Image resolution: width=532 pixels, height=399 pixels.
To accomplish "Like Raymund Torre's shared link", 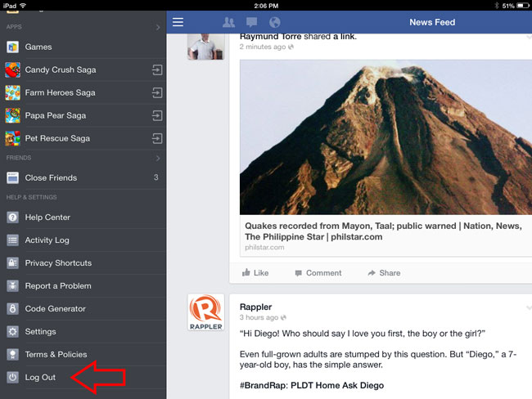I will pos(255,273).
